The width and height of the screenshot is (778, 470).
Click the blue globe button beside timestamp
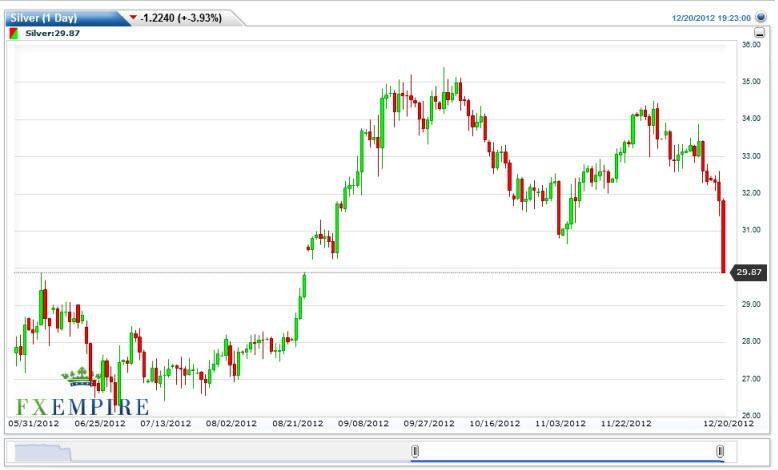[x=761, y=17]
